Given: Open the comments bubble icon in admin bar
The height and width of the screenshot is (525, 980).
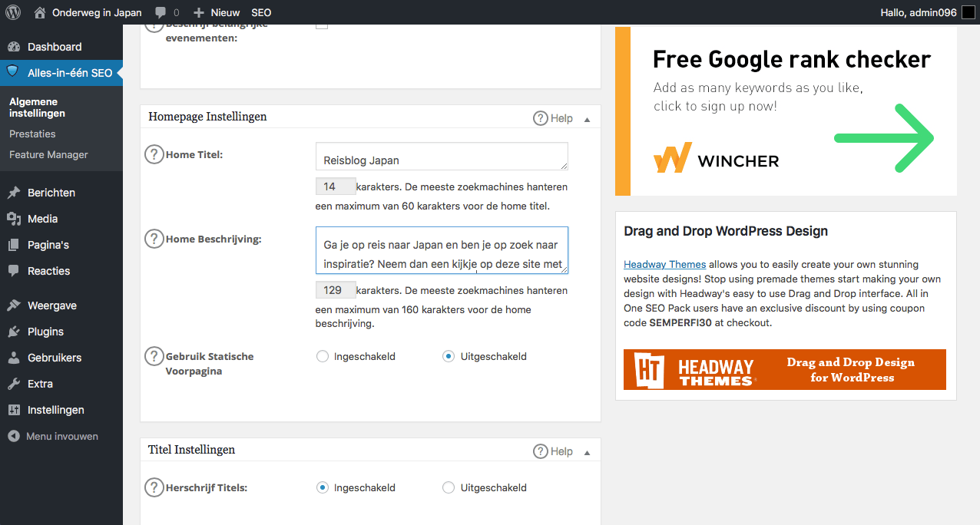Looking at the screenshot, I should [161, 12].
